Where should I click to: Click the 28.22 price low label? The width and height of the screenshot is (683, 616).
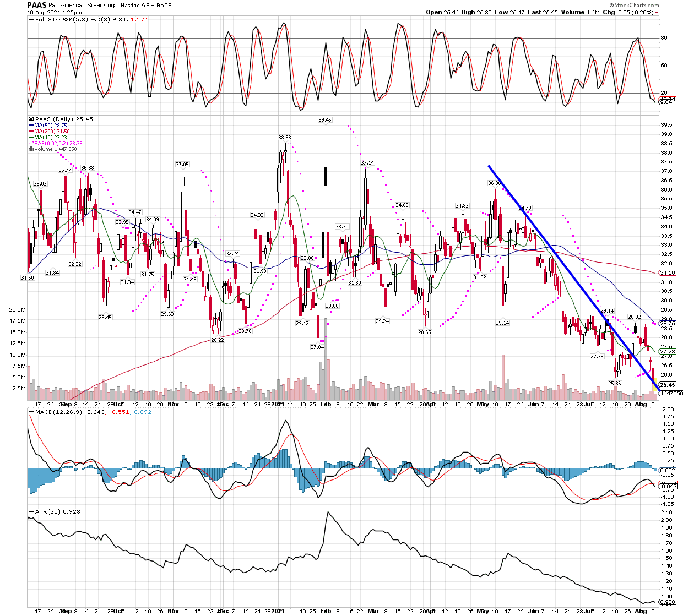[218, 340]
